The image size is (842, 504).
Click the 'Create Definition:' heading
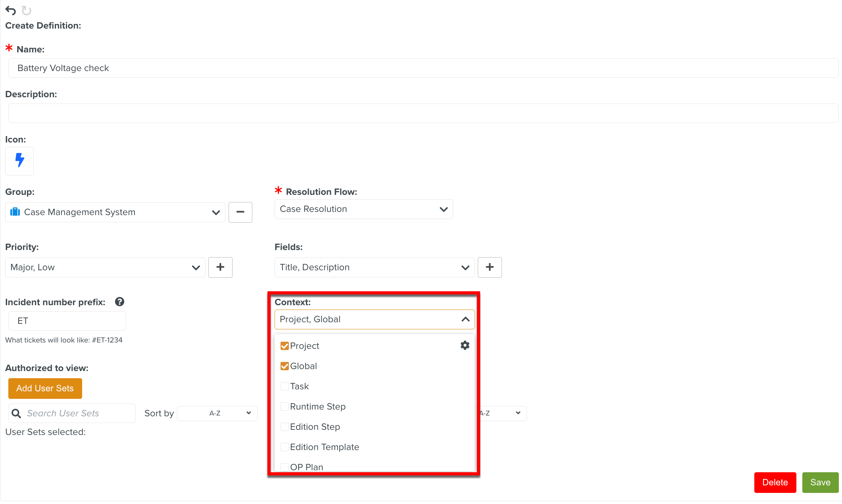pyautogui.click(x=43, y=25)
